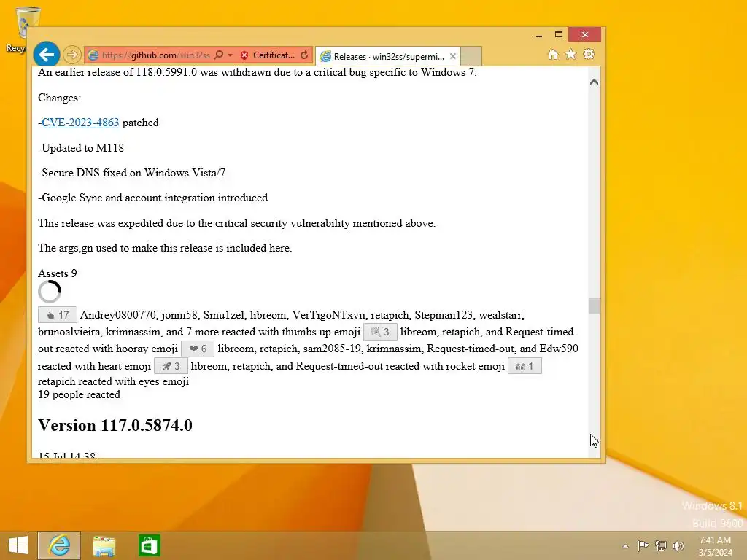Click the Certificate error indicator
This screenshot has width=747, height=560.
(267, 55)
